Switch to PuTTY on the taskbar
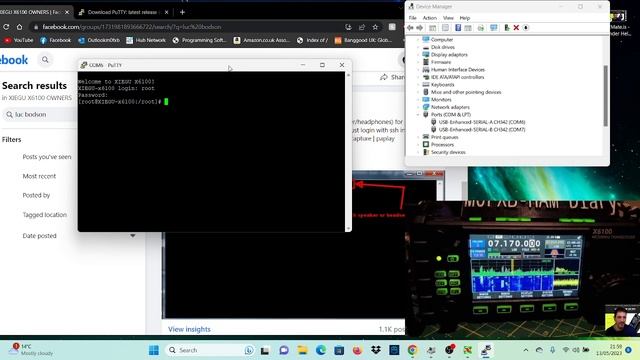 (x=486, y=350)
